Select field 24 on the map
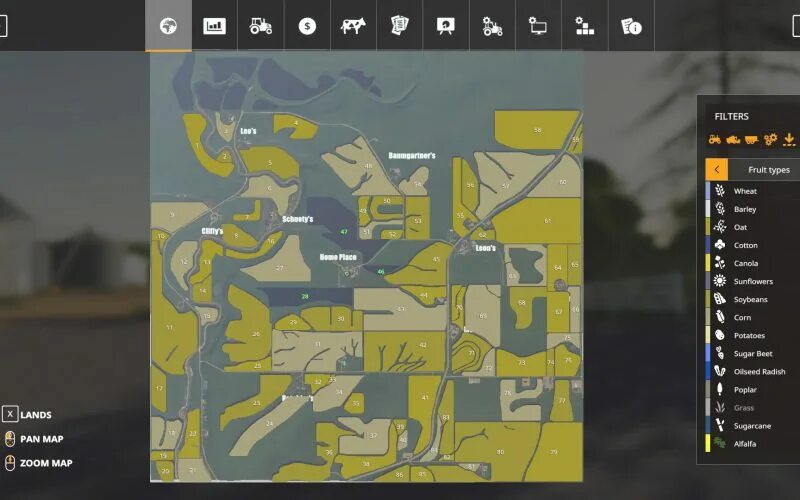 (x=269, y=423)
